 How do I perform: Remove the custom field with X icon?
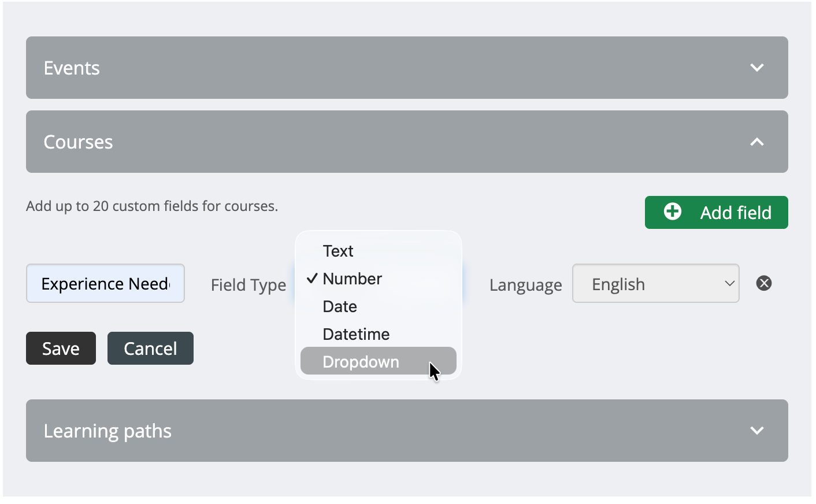click(763, 283)
